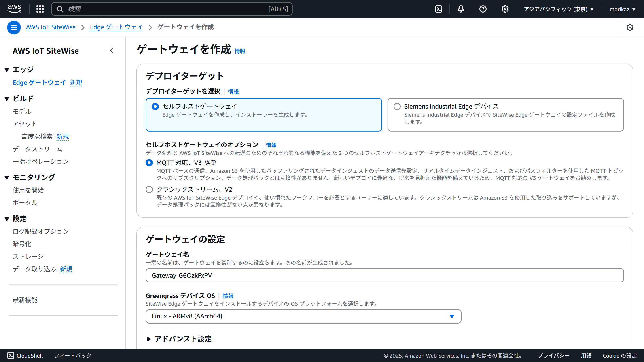Open the help question mark icon
This screenshot has height=362, width=644.
[x=483, y=9]
